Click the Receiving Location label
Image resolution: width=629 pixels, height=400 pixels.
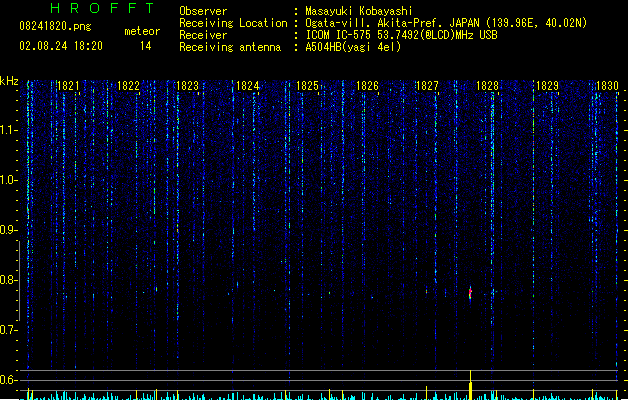233,23
